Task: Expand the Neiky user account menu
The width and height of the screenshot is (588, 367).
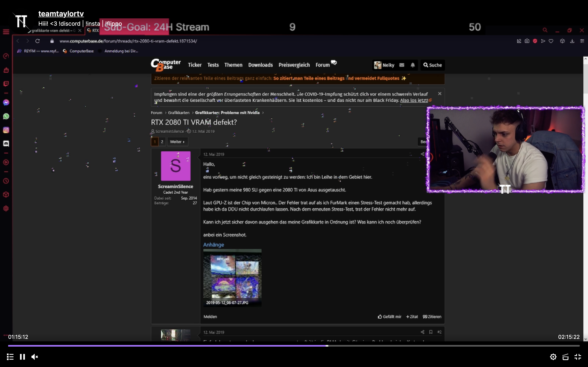Action: click(x=384, y=65)
